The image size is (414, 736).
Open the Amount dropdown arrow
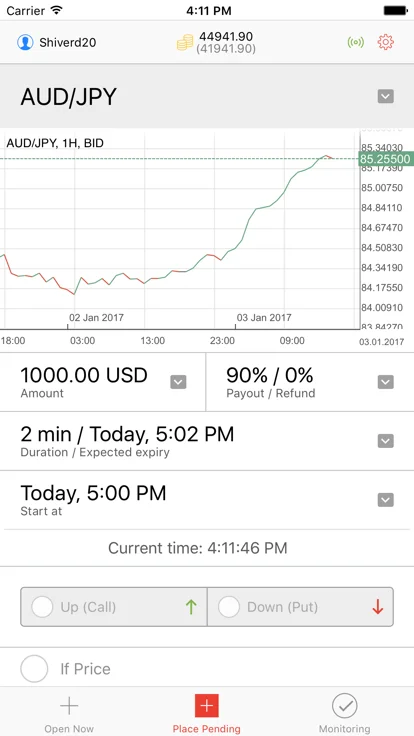point(178,382)
